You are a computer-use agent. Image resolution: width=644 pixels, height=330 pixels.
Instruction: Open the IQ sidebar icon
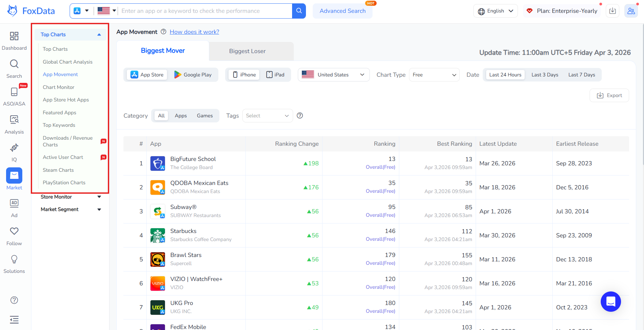14,152
